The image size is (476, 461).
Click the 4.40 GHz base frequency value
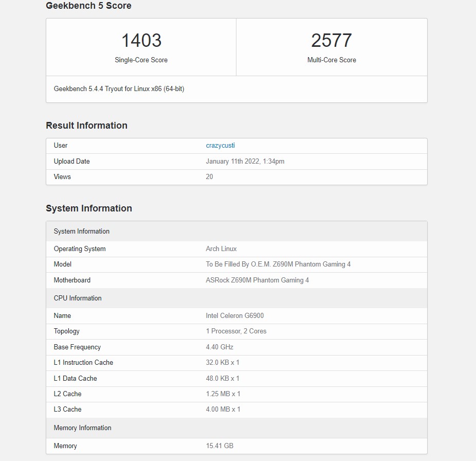219,347
